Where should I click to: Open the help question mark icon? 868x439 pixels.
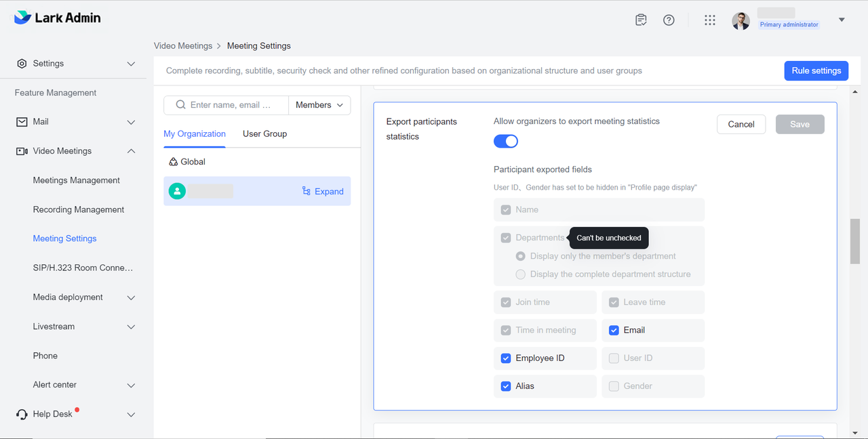click(x=669, y=20)
